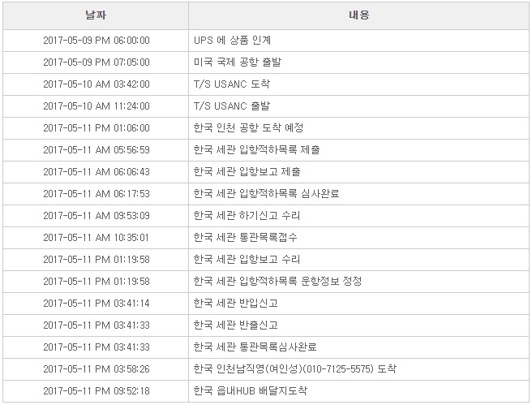Image resolution: width=532 pixels, height=405 pixels.
Task: Select '한국 세관 입항적하목록 심사완료' status
Action: coord(267,193)
